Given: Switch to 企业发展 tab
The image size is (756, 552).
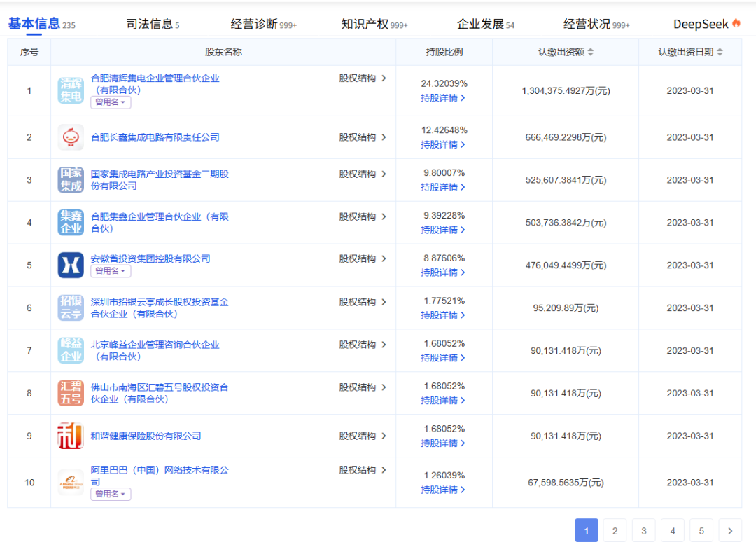Looking at the screenshot, I should [x=486, y=24].
